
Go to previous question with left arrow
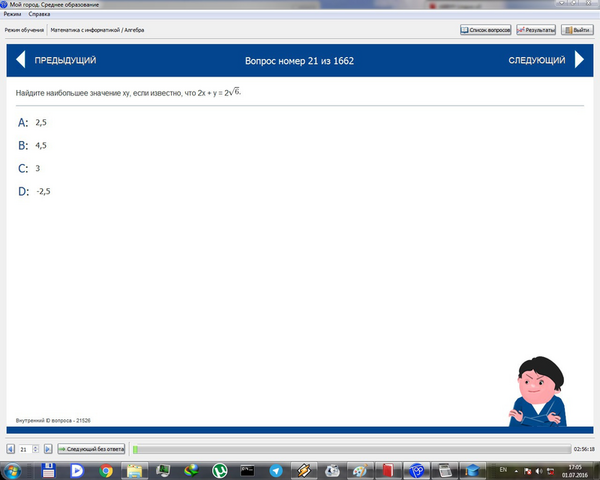coord(21,60)
